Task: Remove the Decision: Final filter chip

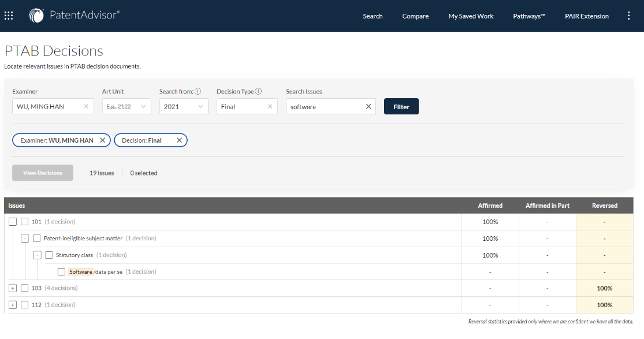Action: click(x=179, y=140)
